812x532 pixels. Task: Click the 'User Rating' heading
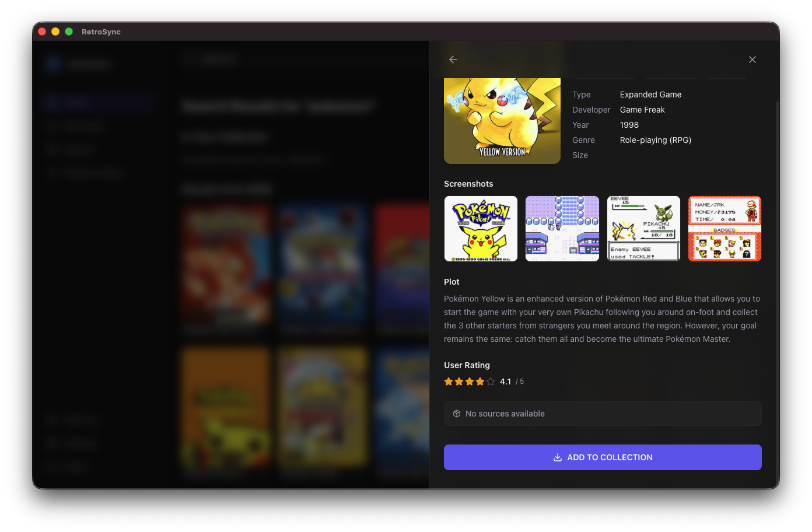467,365
